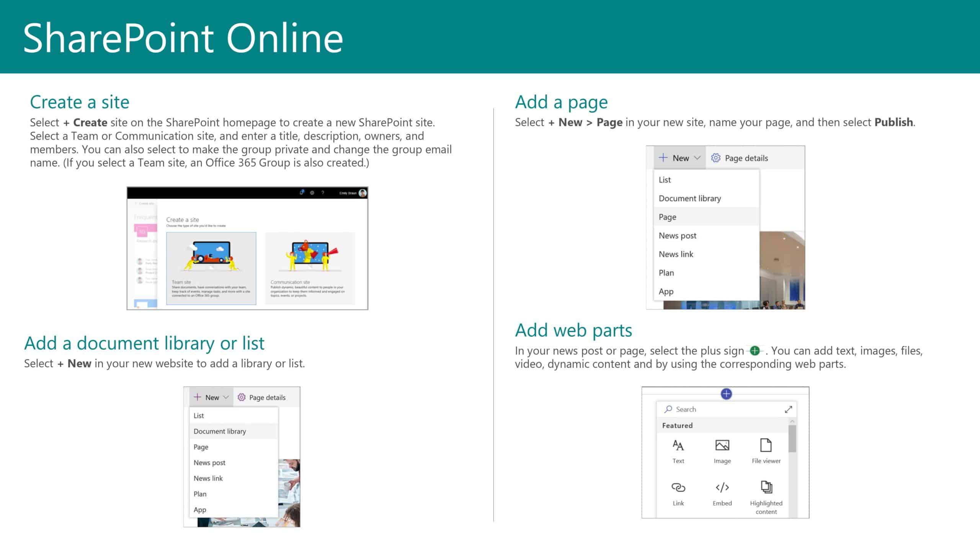Open Emily Braun's profile avatar
980x551 pixels.
point(363,193)
